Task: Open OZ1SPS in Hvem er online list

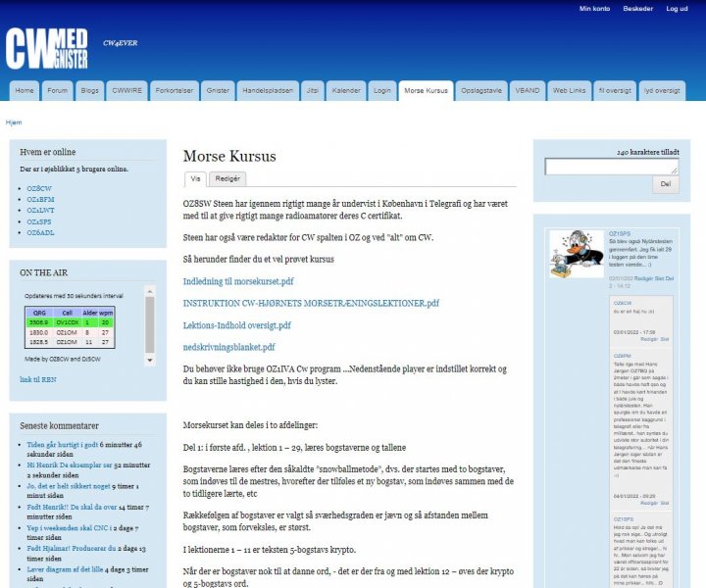Action: pos(38,221)
